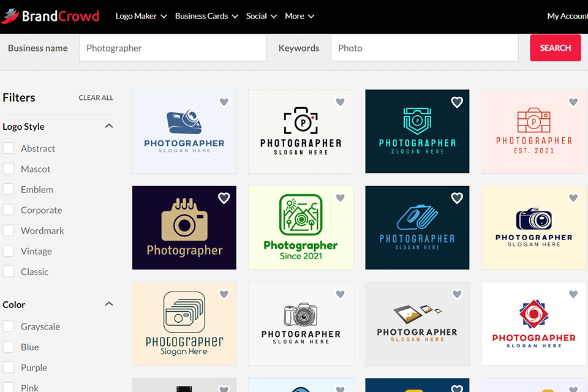Favorite the grey DSLR camera logo
588x392 pixels.
click(x=340, y=294)
